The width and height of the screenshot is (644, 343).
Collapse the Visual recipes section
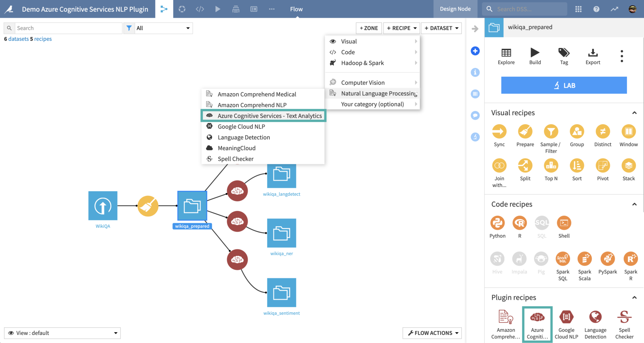tap(634, 113)
